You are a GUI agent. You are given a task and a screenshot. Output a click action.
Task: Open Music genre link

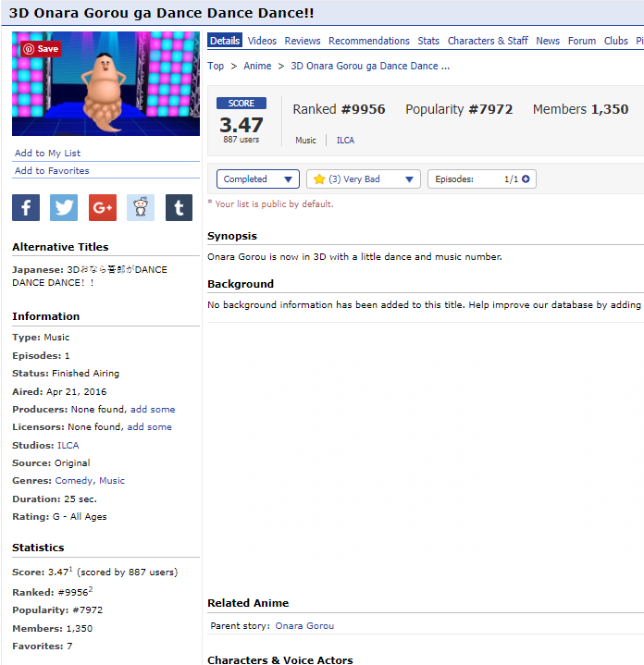pyautogui.click(x=112, y=481)
